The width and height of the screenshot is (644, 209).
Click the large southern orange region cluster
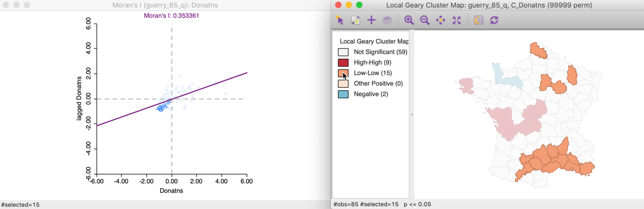pos(552,161)
